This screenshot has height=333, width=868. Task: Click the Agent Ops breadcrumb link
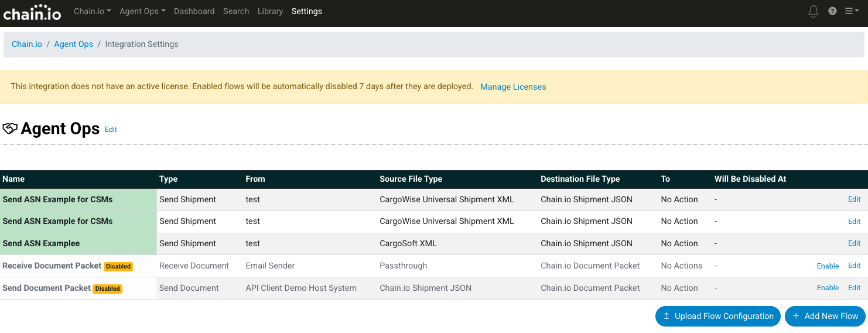pos(74,44)
